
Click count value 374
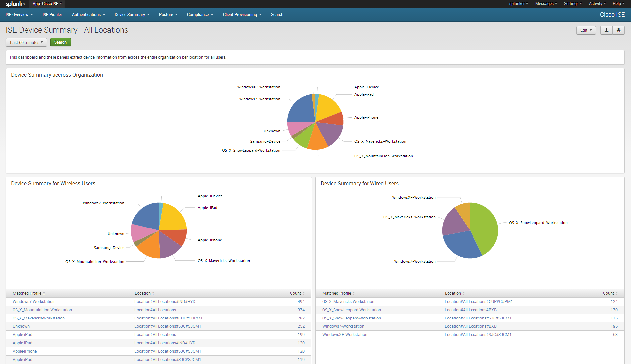(301, 310)
